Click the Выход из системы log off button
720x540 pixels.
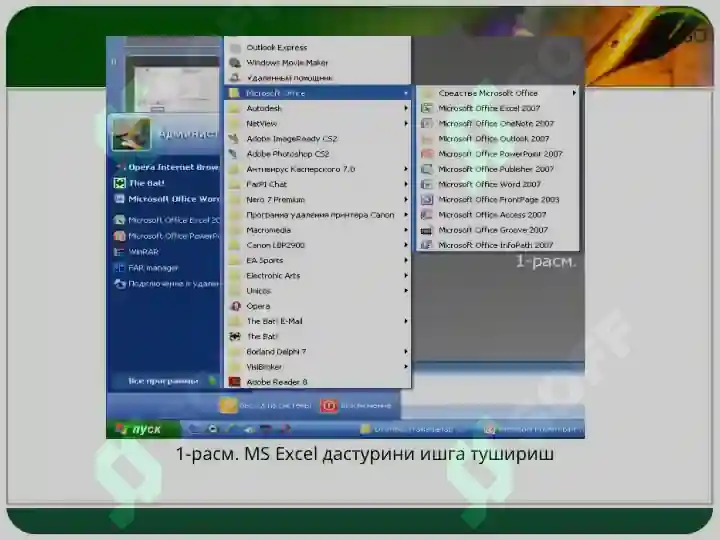click(265, 405)
